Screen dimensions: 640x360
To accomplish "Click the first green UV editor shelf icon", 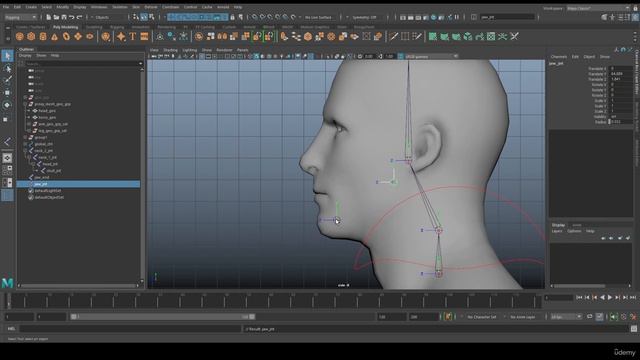I will 433,37.
